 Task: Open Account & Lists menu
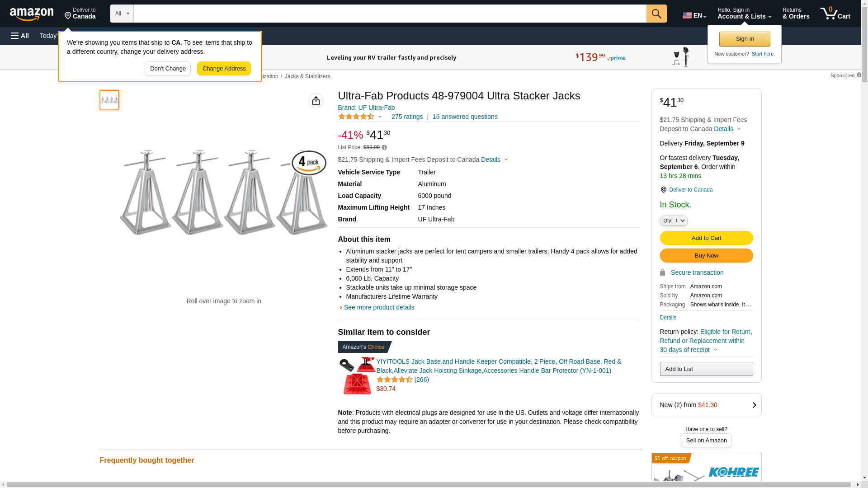pyautogui.click(x=744, y=14)
